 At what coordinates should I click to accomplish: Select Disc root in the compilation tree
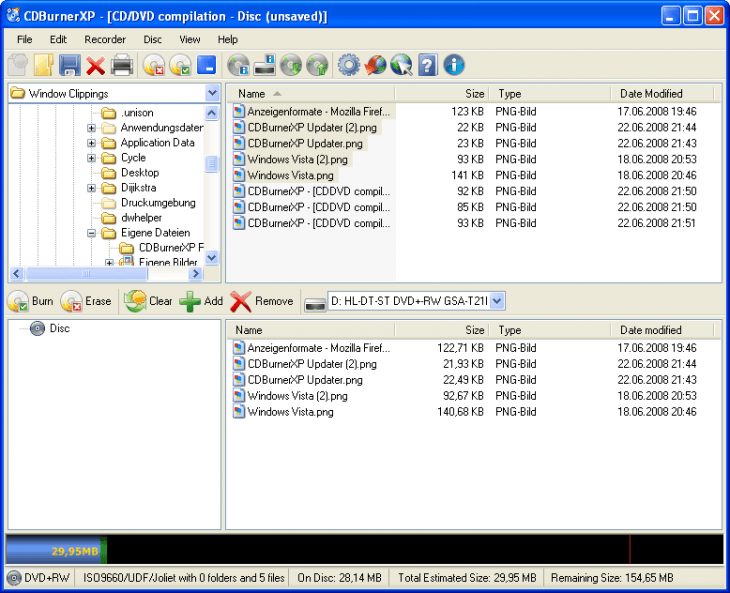[59, 328]
